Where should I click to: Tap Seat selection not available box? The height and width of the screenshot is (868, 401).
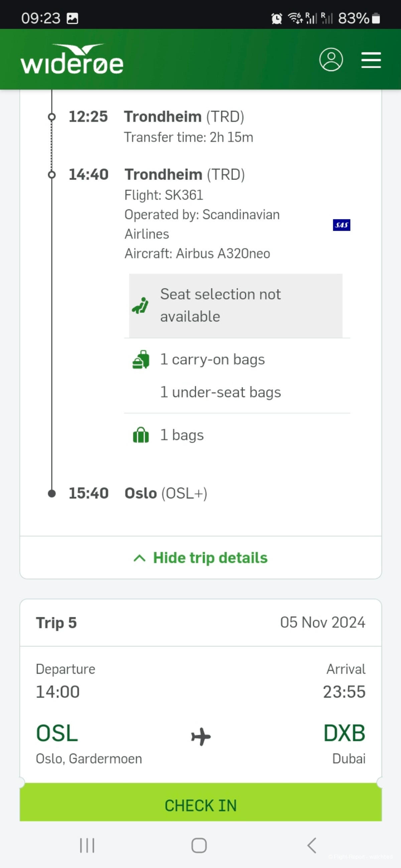coord(235,305)
